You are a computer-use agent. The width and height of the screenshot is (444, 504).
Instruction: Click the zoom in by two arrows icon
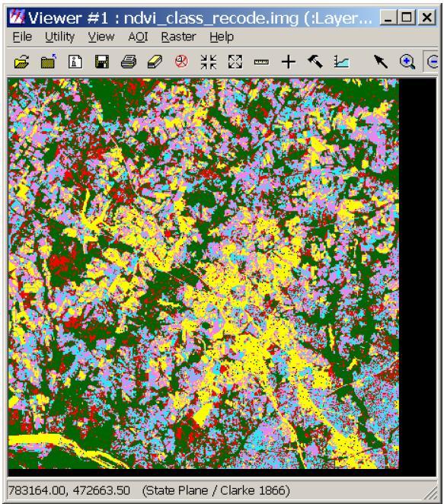coord(209,62)
